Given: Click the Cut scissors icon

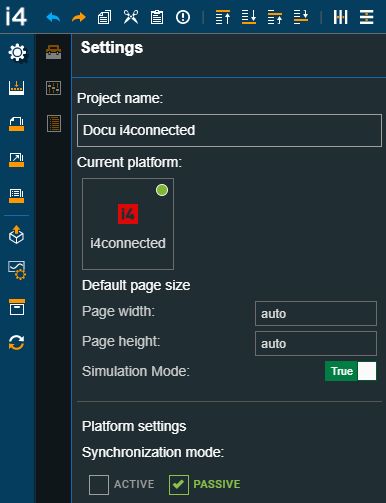Looking at the screenshot, I should point(131,17).
